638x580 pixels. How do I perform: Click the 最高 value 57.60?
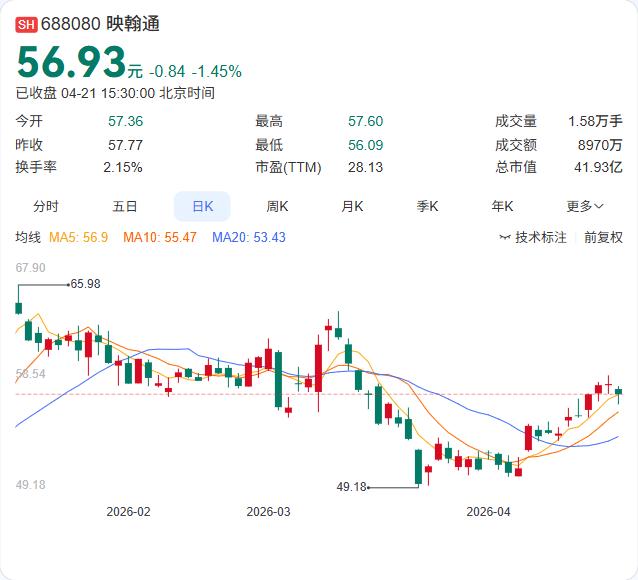pyautogui.click(x=365, y=121)
